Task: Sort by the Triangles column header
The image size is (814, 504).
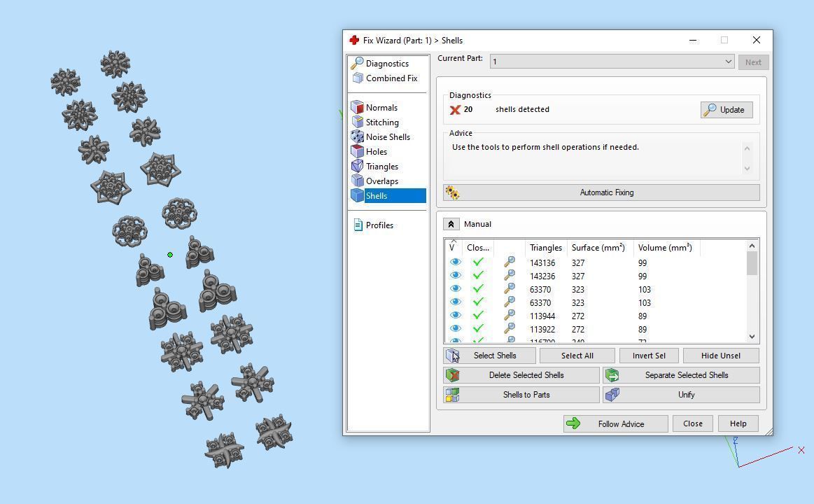Action: pos(546,248)
